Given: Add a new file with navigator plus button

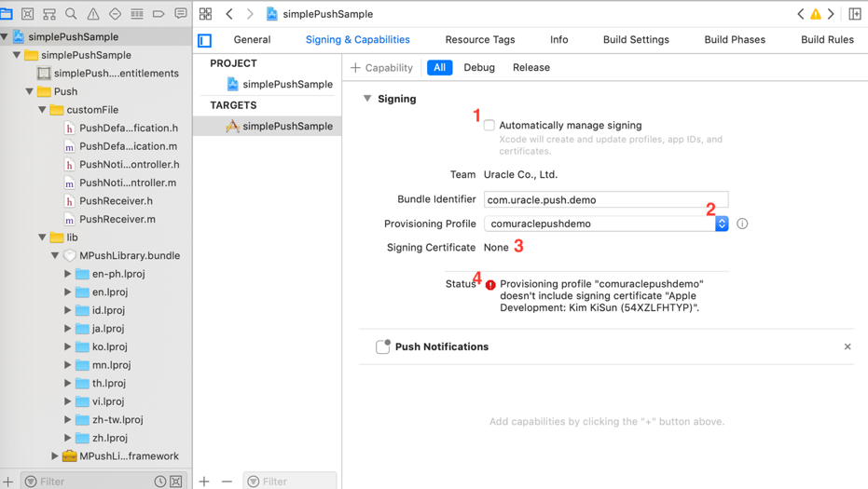Looking at the screenshot, I should (x=7, y=482).
